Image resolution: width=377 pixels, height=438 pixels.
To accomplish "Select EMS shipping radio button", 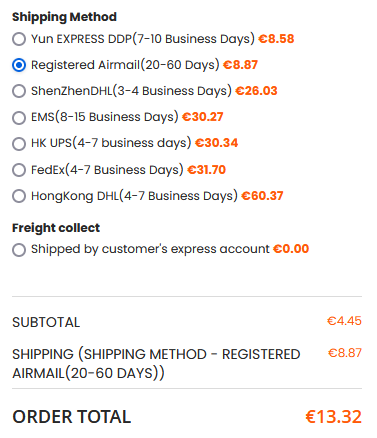I will pyautogui.click(x=19, y=117).
